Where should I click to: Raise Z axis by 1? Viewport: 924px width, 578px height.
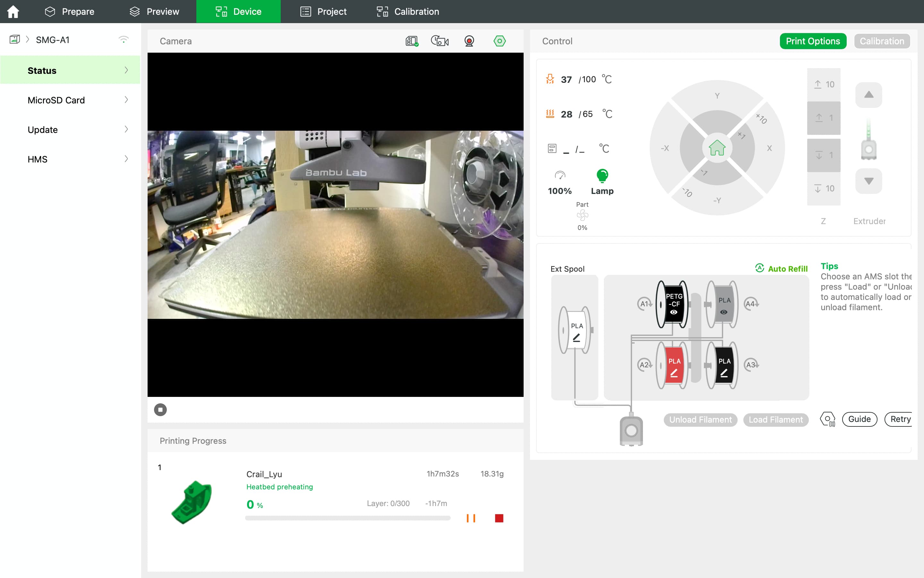coord(824,118)
